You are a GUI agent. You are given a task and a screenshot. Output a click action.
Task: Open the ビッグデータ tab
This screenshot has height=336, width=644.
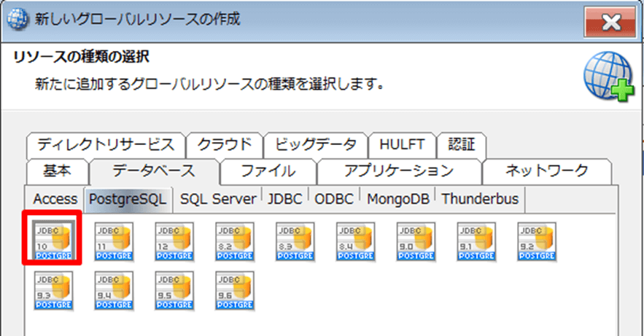315,145
